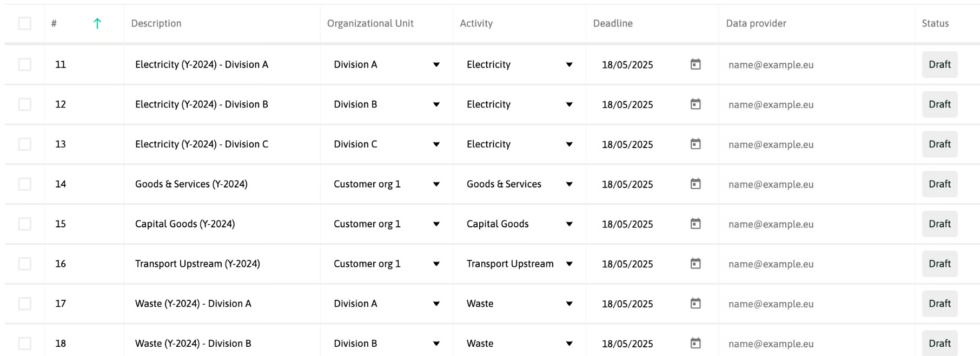Screen dimensions: 980x356
Task: Open calendar picker for row 13 deadline
Action: [696, 144]
